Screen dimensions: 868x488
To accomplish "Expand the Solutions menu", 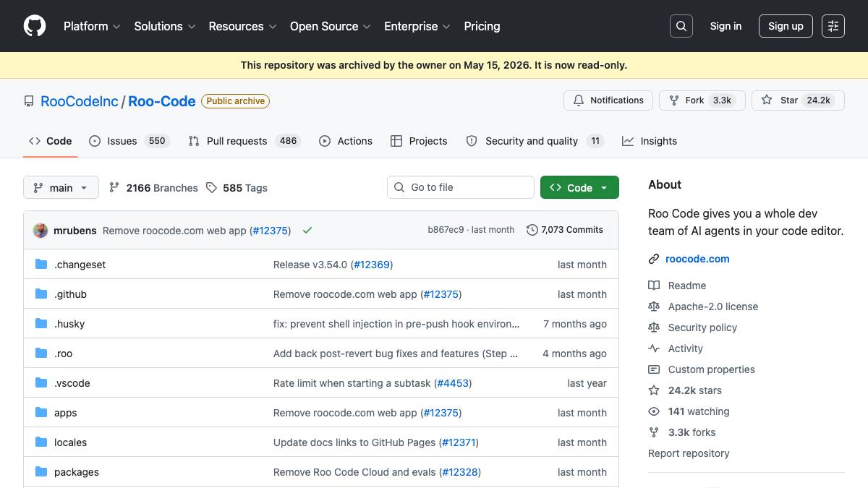I will [x=165, y=26].
